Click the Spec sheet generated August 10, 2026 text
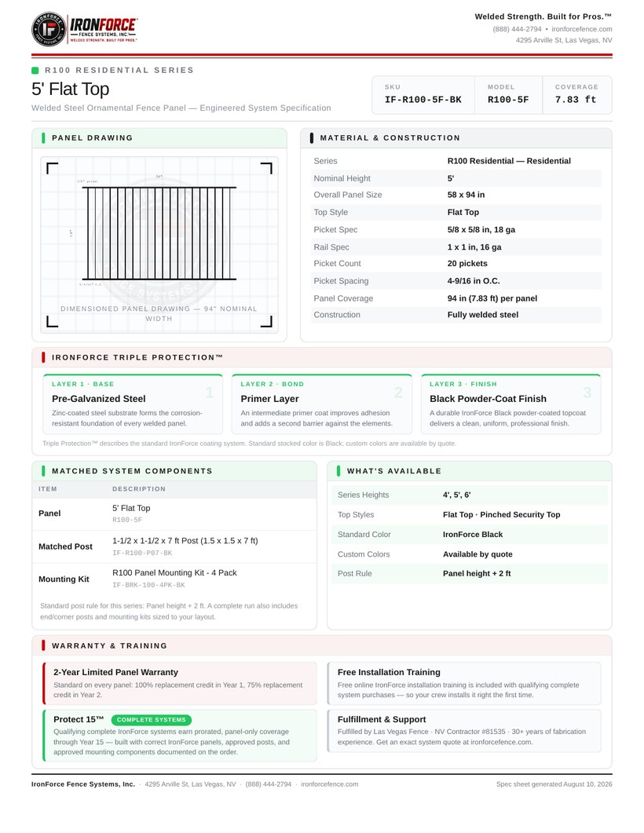This screenshot has width=644, height=833. (554, 784)
